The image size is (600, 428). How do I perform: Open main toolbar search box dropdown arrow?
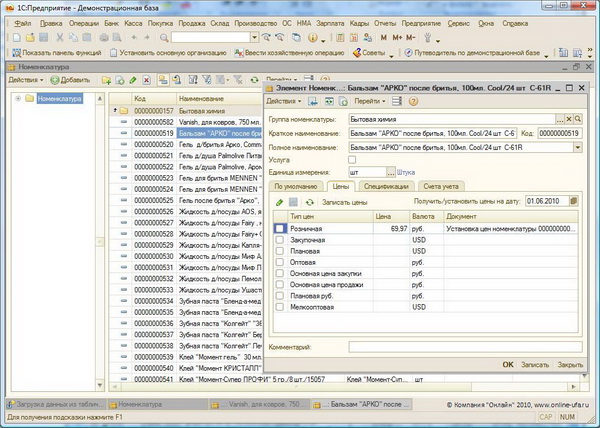[x=254, y=37]
